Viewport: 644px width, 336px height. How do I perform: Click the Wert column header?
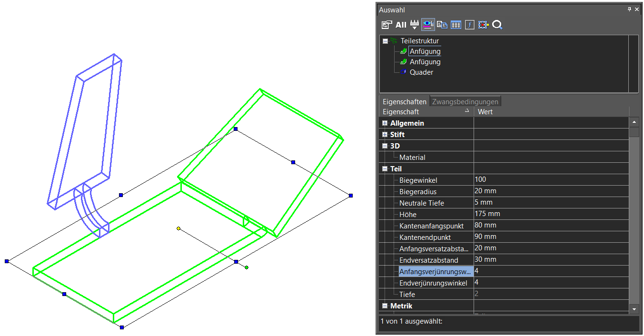tap(551, 112)
